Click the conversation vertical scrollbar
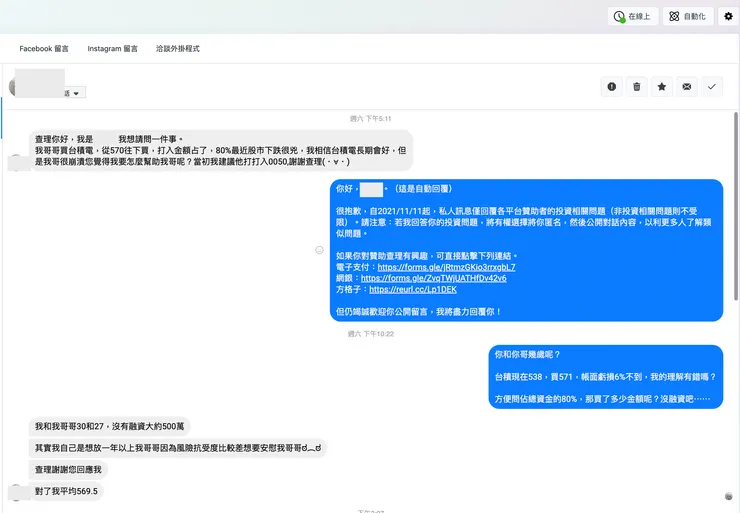 click(x=736, y=206)
